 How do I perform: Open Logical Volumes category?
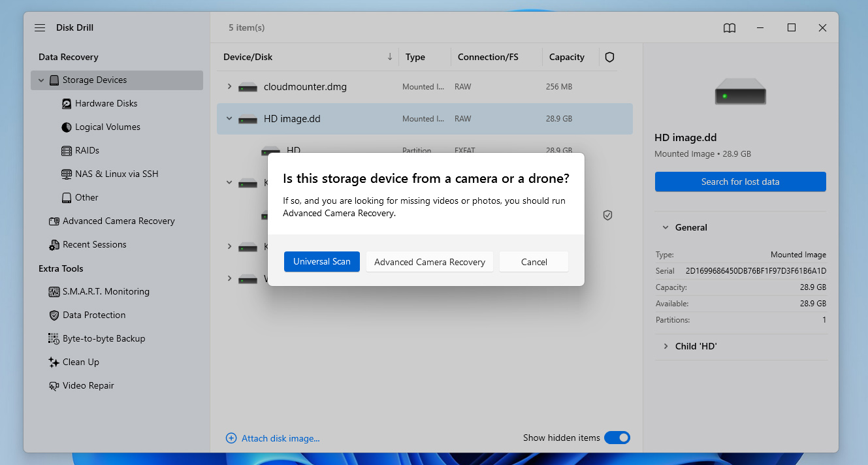108,127
